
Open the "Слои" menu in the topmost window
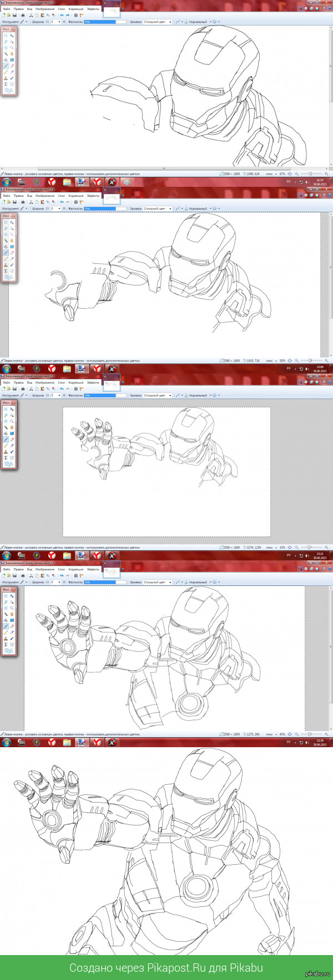click(x=61, y=9)
